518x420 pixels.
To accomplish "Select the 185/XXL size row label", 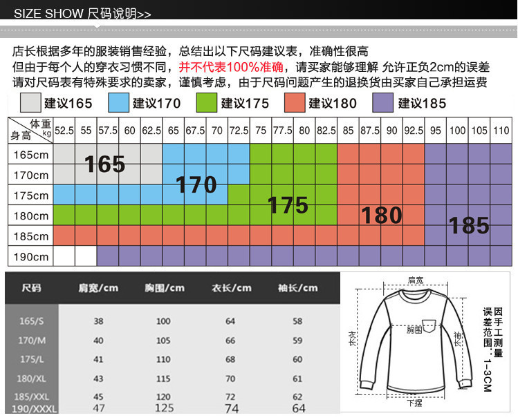I will [x=32, y=397].
